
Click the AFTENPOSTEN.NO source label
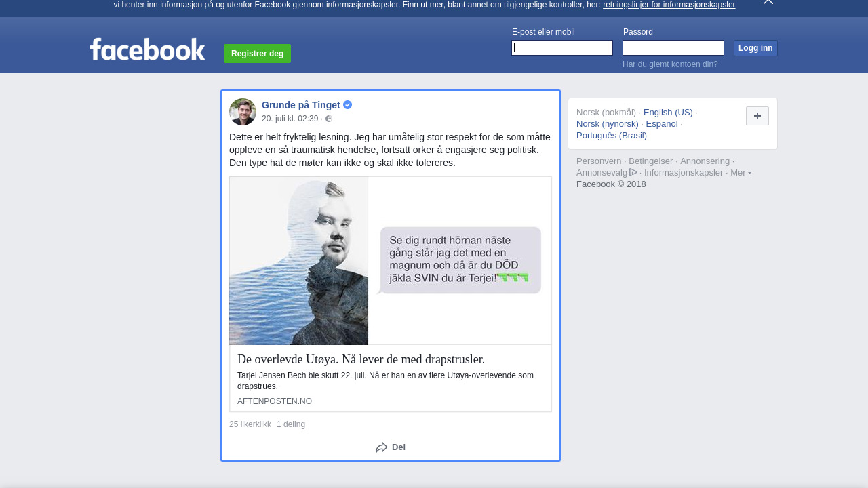275,401
